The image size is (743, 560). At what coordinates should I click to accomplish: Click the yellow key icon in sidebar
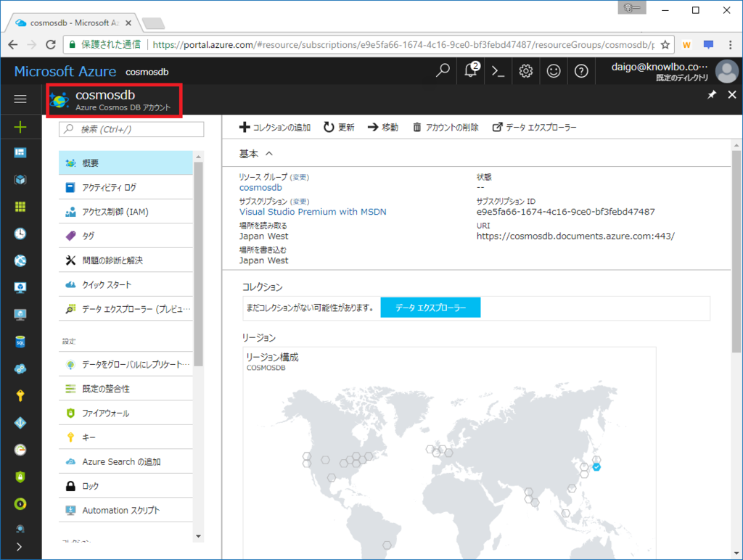tap(20, 395)
